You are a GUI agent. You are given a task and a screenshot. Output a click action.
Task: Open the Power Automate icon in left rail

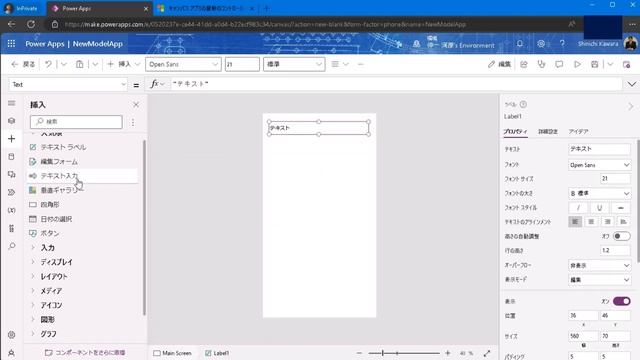click(11, 192)
